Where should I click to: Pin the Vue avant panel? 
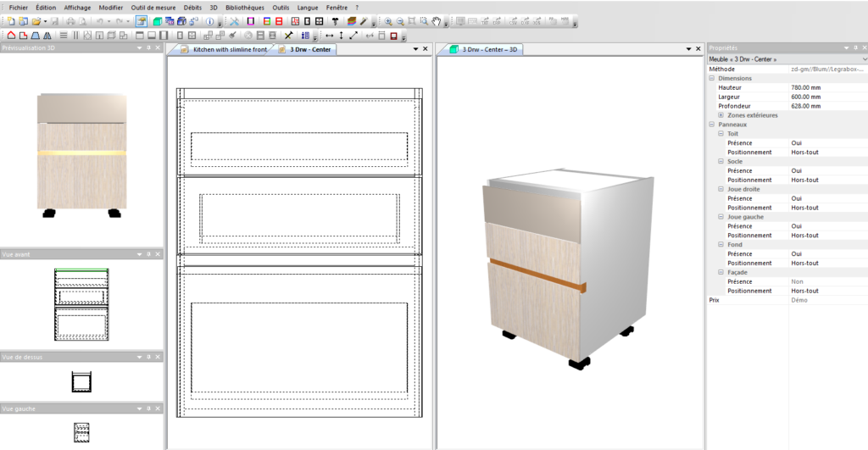[x=148, y=254]
